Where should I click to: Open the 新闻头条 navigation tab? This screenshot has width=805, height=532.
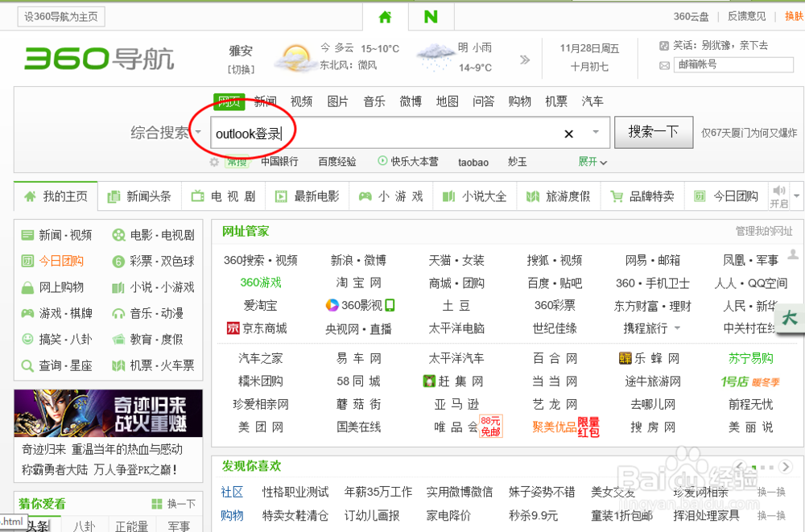pyautogui.click(x=139, y=196)
